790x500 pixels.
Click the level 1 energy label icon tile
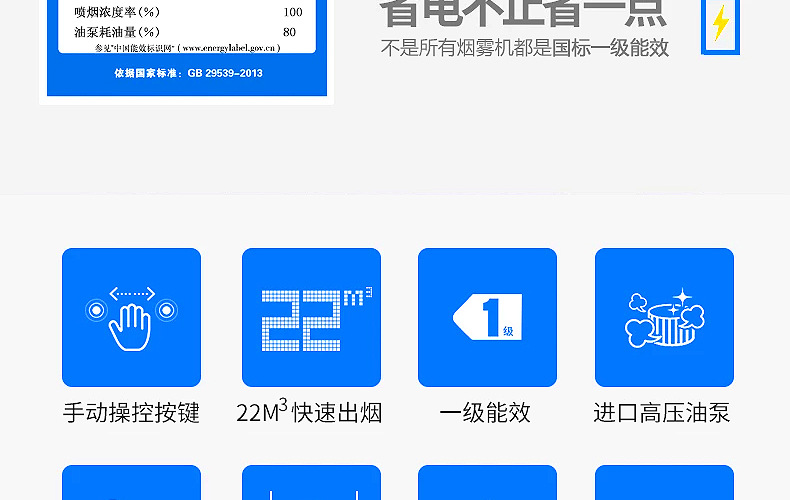[x=487, y=317]
